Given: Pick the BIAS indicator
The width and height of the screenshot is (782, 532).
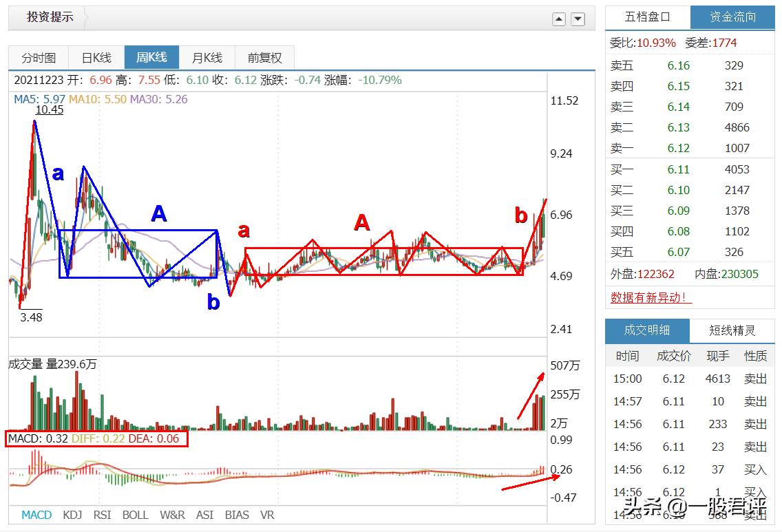Looking at the screenshot, I should click(x=237, y=515).
